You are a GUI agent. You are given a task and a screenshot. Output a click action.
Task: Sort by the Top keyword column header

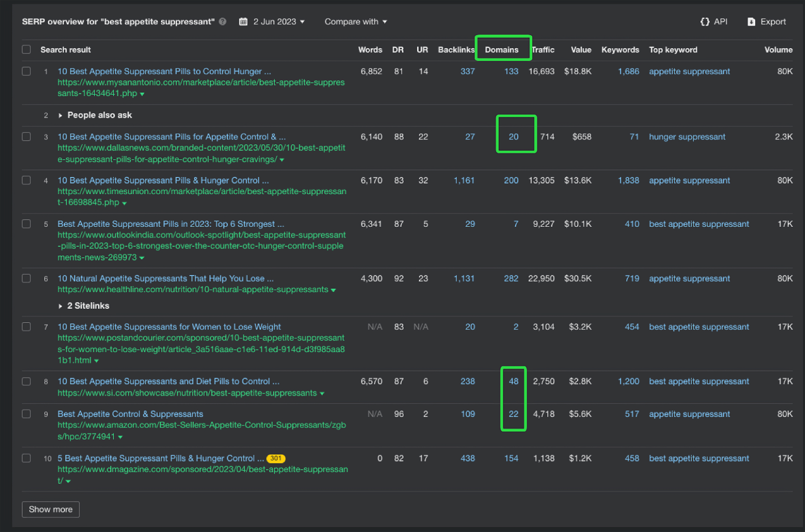[673, 50]
